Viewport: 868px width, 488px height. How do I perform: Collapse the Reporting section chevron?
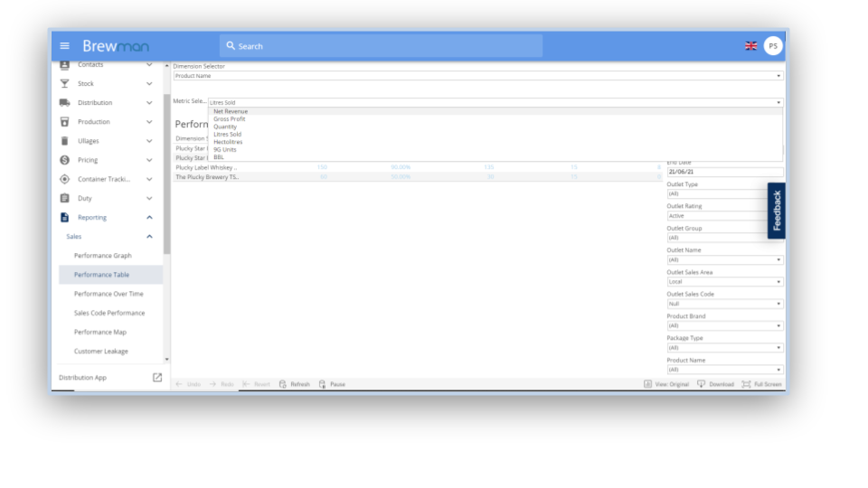(x=149, y=218)
